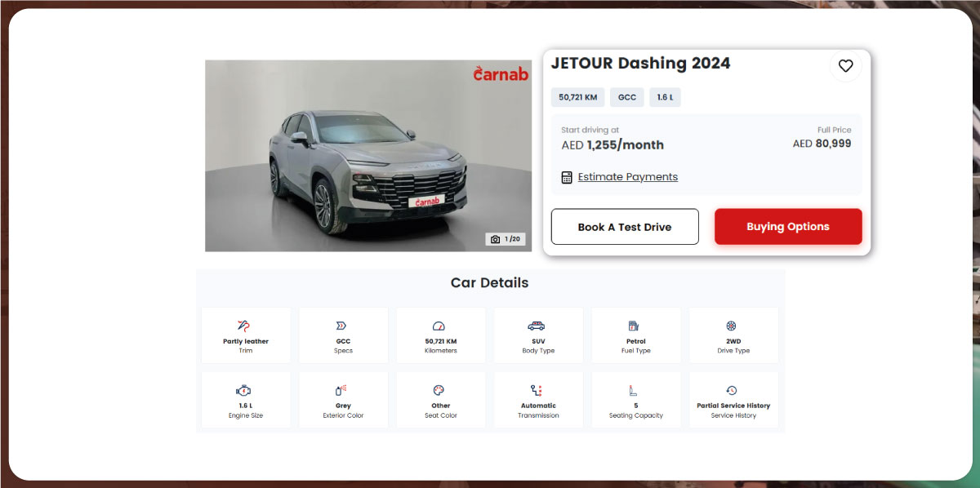Click the 1.6 L engine size icon
This screenshot has height=488, width=980.
point(245,391)
